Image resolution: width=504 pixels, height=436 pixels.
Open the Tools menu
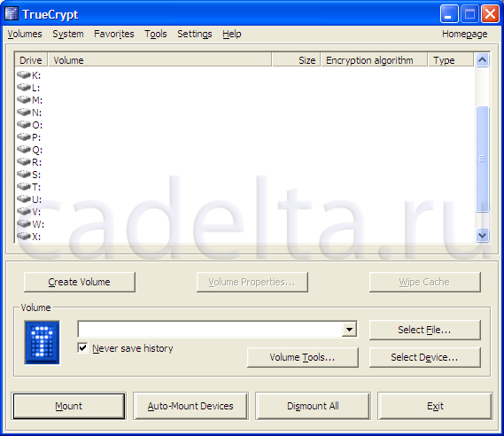click(156, 34)
